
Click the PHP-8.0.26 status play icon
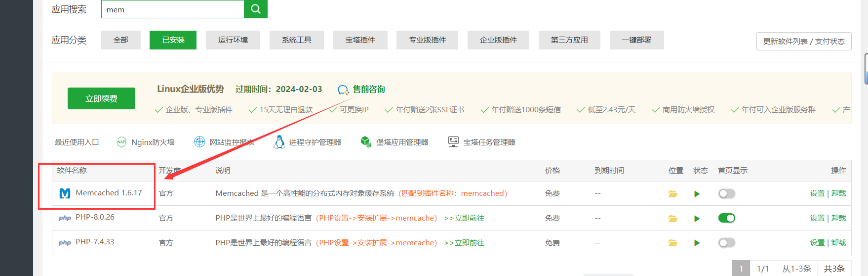[x=697, y=219]
